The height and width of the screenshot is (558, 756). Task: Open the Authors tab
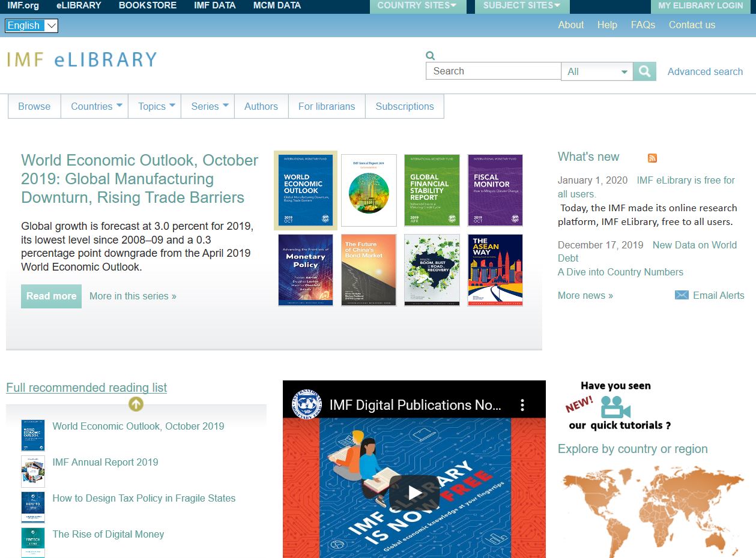[261, 106]
